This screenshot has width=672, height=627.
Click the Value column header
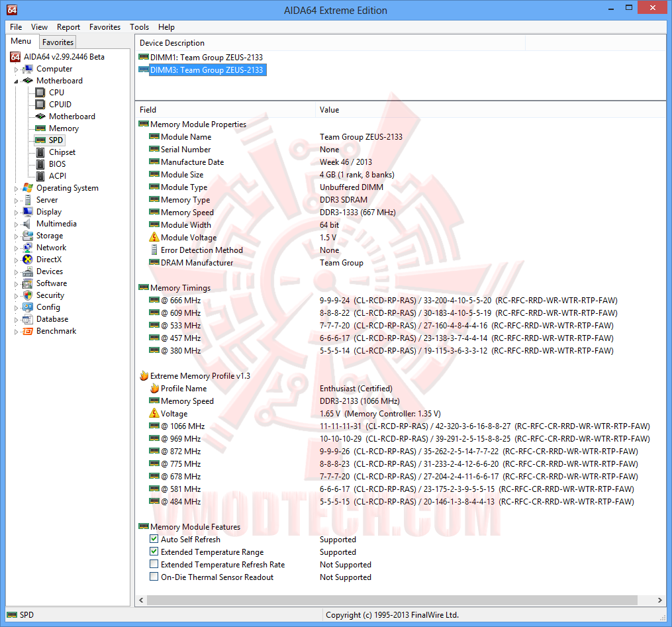491,110
